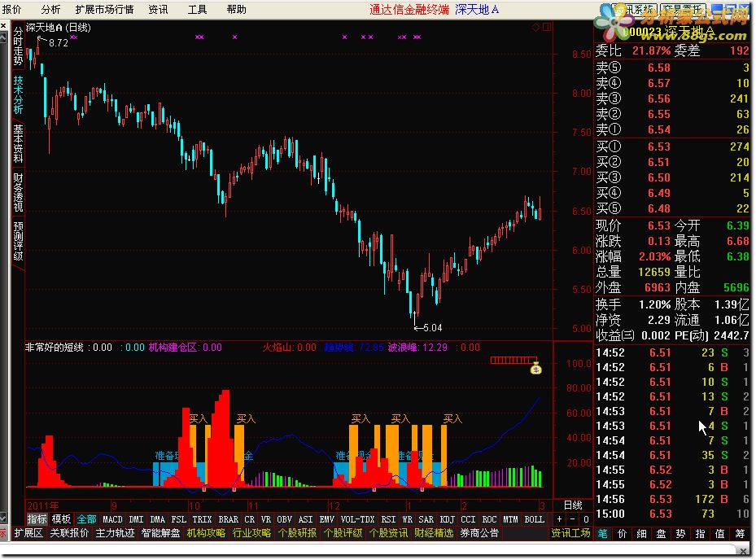This screenshot has width=756, height=560.
Task: Apply the BRAR indicator
Action: 228,519
